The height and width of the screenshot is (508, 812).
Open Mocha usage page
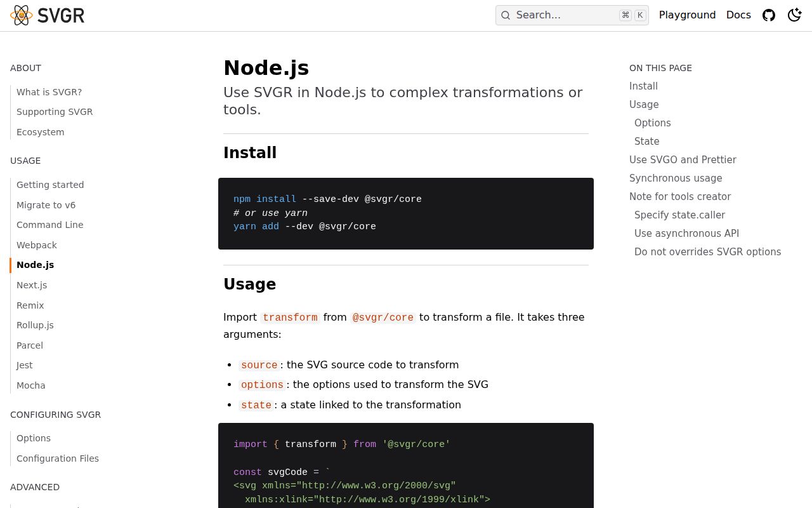point(30,385)
